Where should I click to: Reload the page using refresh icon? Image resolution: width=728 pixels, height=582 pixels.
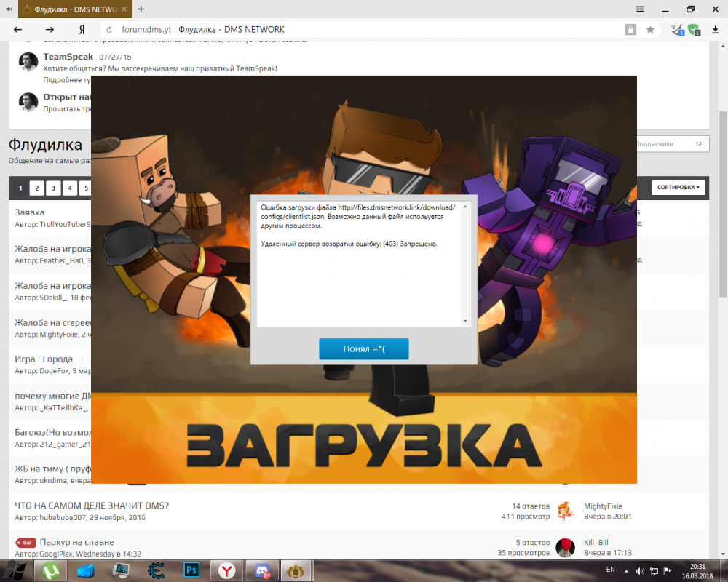click(109, 30)
